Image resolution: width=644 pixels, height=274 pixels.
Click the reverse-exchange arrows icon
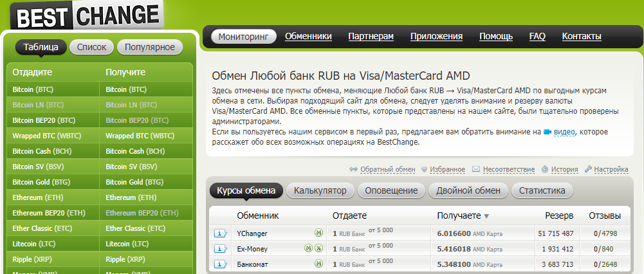point(353,169)
